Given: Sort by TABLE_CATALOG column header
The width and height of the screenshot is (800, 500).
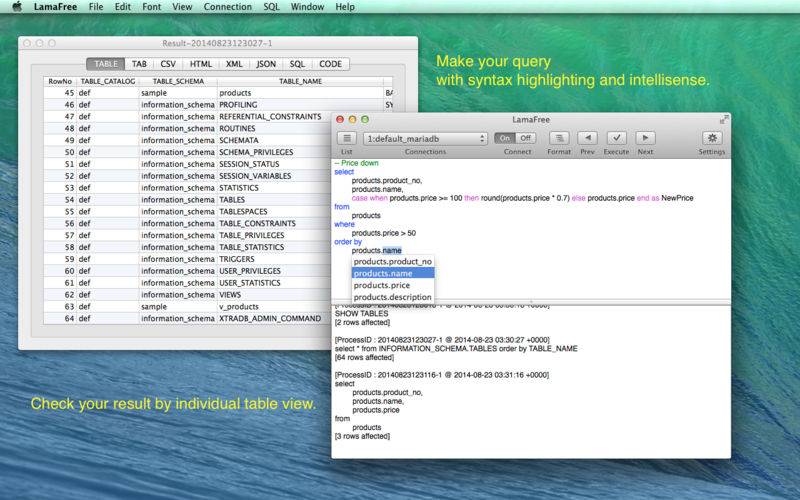Looking at the screenshot, I should (108, 81).
